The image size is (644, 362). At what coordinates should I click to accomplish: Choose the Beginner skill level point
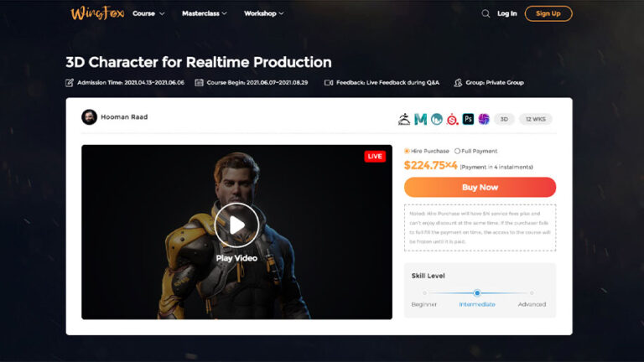[424, 293]
